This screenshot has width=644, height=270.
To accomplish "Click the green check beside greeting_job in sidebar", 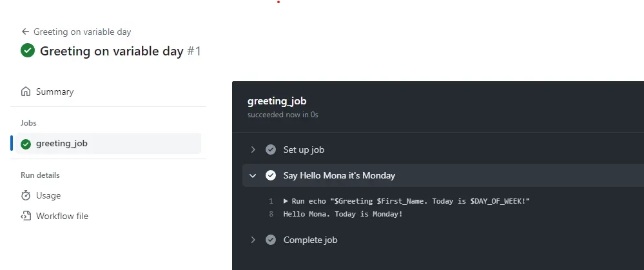I will 26,144.
